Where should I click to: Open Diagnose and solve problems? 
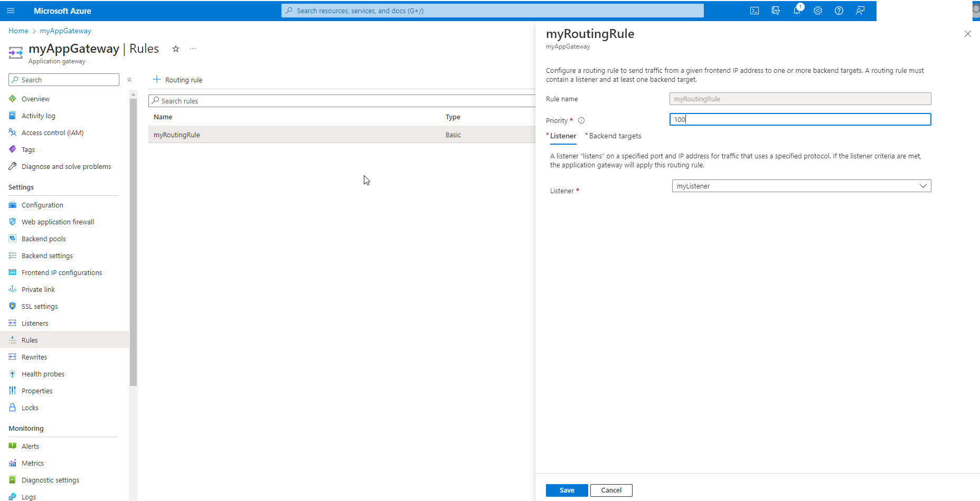66,166
